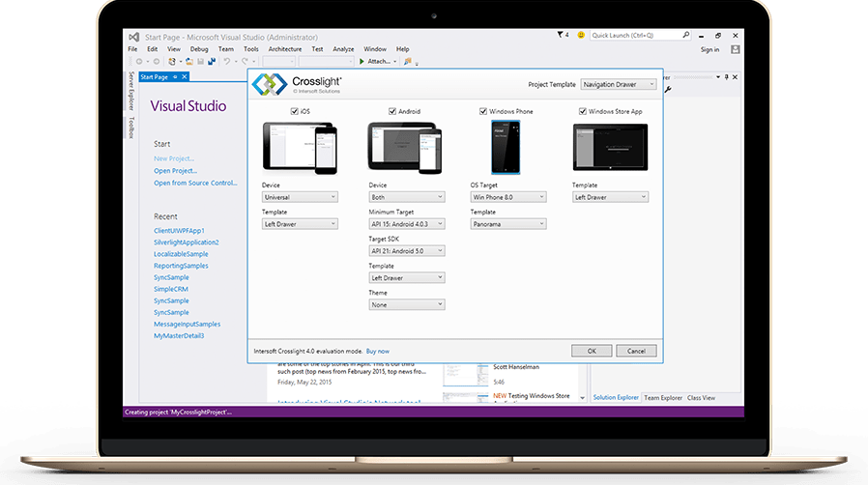Click Open from Source Control... link
This screenshot has width=868, height=485.
(195, 183)
